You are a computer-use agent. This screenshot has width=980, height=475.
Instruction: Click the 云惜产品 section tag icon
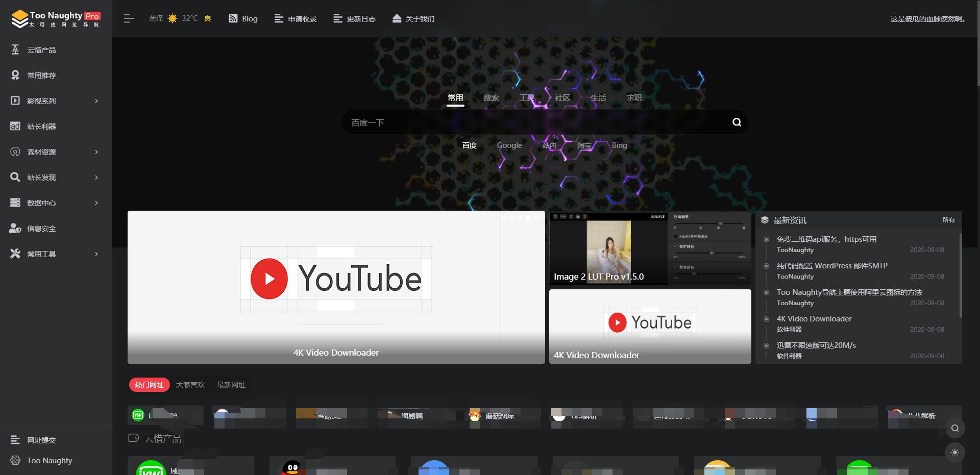coord(133,438)
